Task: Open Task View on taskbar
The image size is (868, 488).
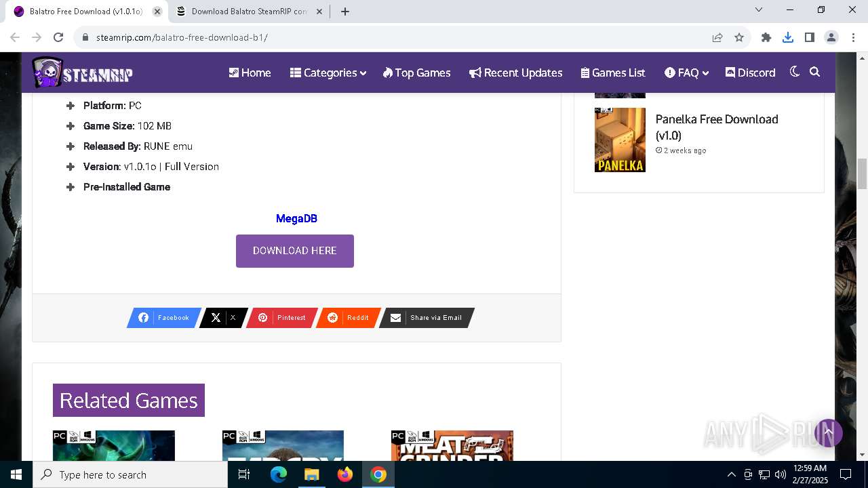Action: pos(244,474)
